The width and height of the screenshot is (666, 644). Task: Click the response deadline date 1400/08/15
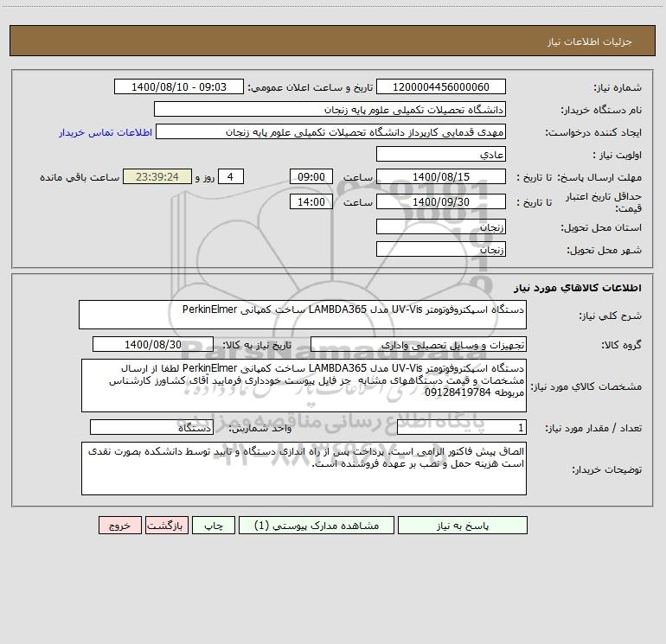[x=441, y=176]
